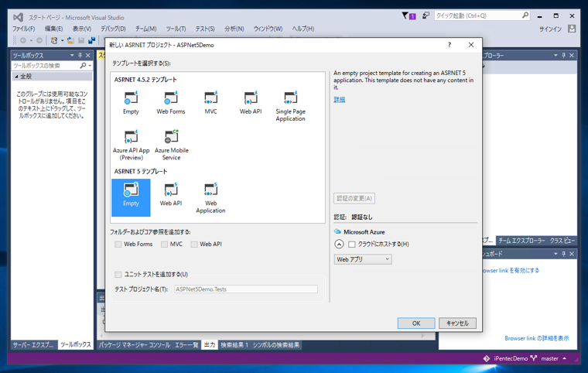This screenshot has width=588, height=373.
Task: Click navigate backward toolbar arrow
Action: pyautogui.click(x=23, y=40)
